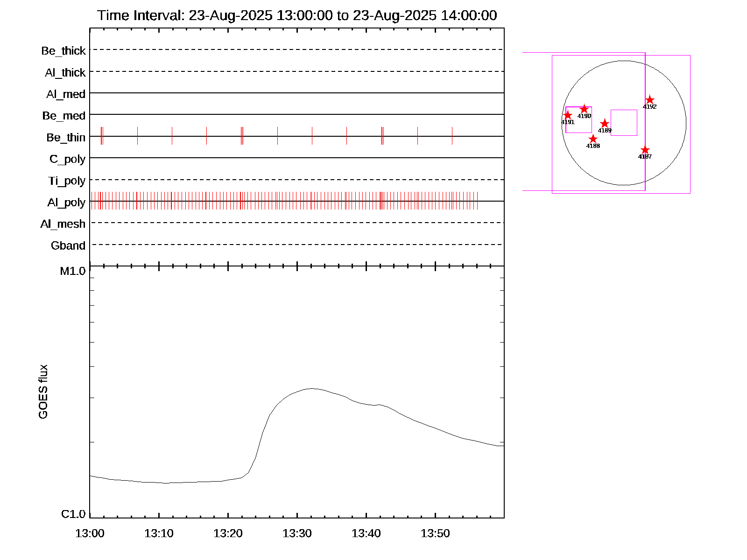Click the Gband filter row label

(x=68, y=245)
